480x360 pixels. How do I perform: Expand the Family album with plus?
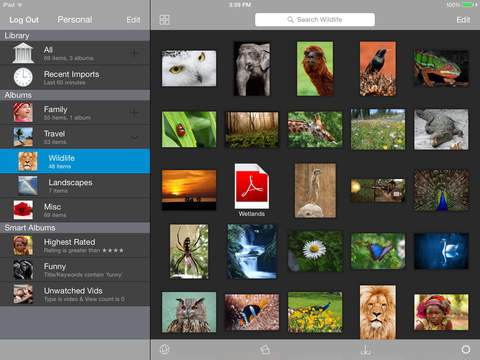pyautogui.click(x=134, y=113)
